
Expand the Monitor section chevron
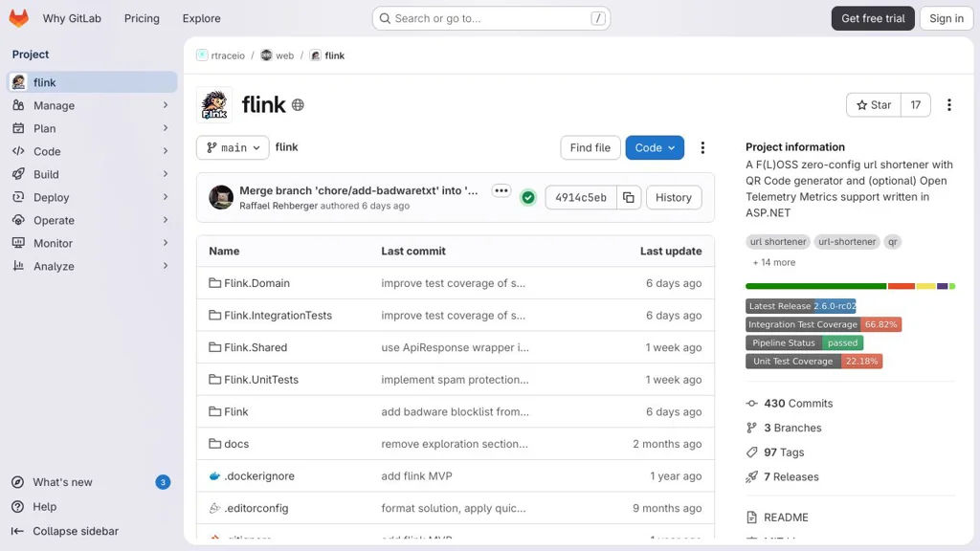(166, 242)
